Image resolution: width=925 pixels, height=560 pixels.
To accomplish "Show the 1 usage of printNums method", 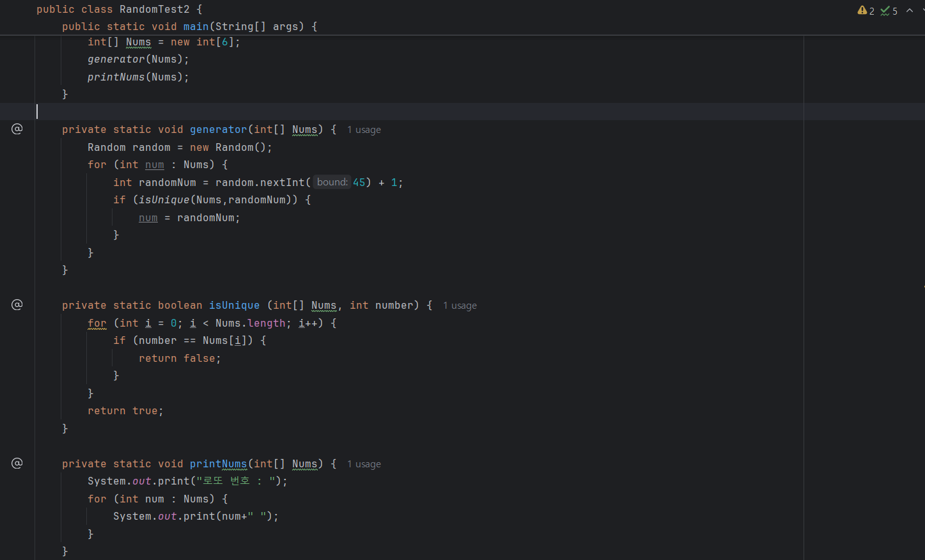I will point(364,464).
